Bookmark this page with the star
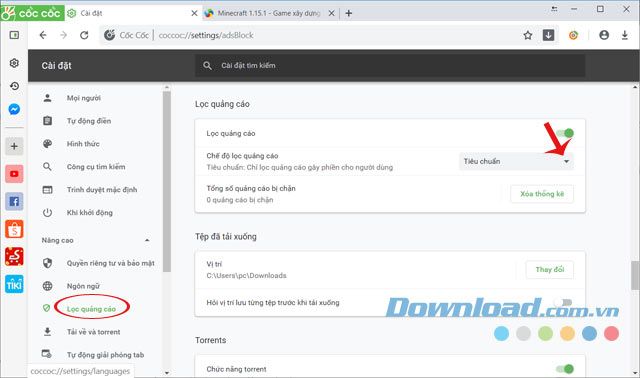The height and width of the screenshot is (378, 640). (528, 35)
